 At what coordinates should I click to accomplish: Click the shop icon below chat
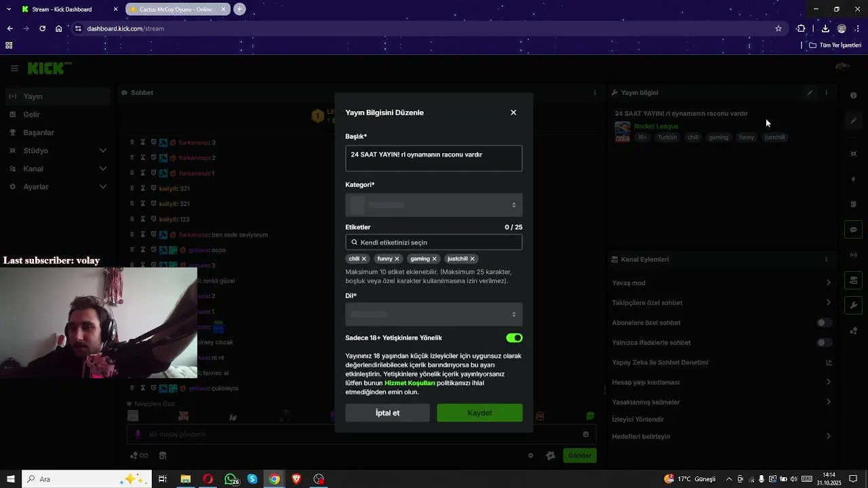pos(163,455)
